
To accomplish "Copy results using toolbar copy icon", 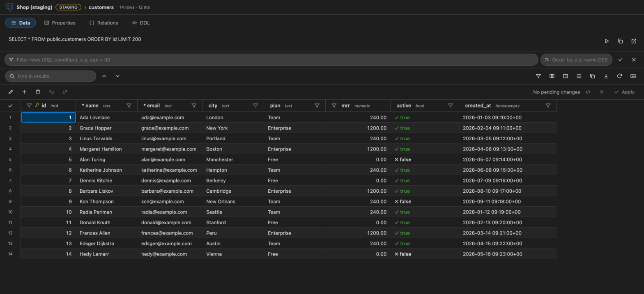I will (x=592, y=76).
